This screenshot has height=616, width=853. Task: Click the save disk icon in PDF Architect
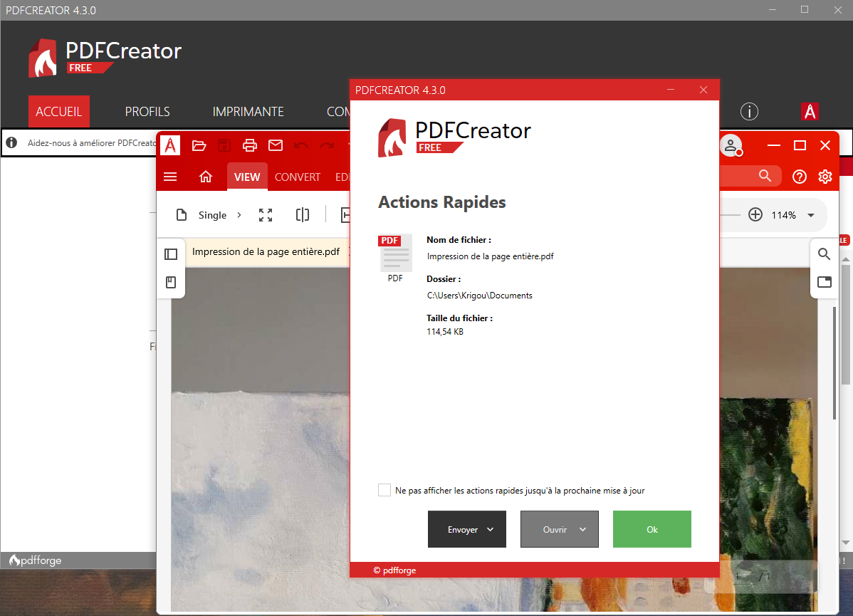pos(224,145)
